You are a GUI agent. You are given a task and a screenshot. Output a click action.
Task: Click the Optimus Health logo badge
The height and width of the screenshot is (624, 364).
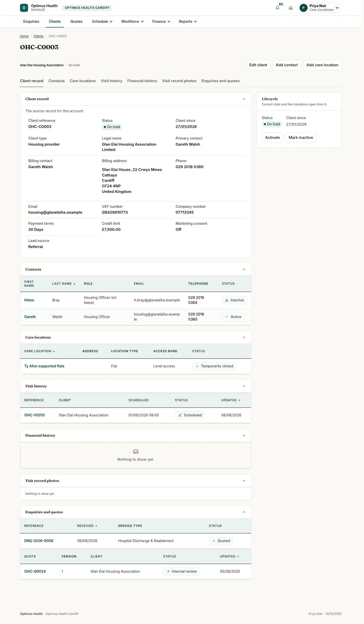(24, 8)
